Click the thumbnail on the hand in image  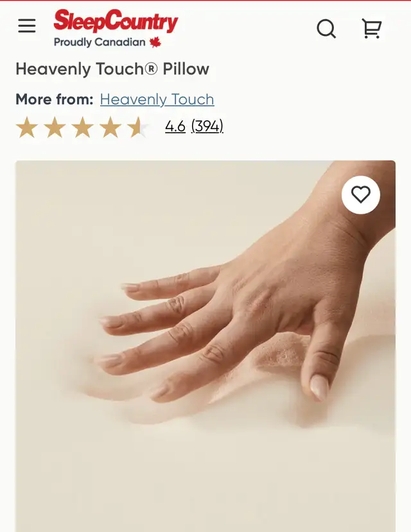pyautogui.click(x=319, y=387)
